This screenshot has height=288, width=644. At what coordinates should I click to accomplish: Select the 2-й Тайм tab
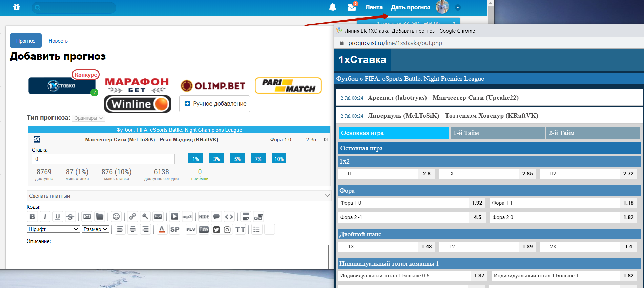click(x=593, y=133)
